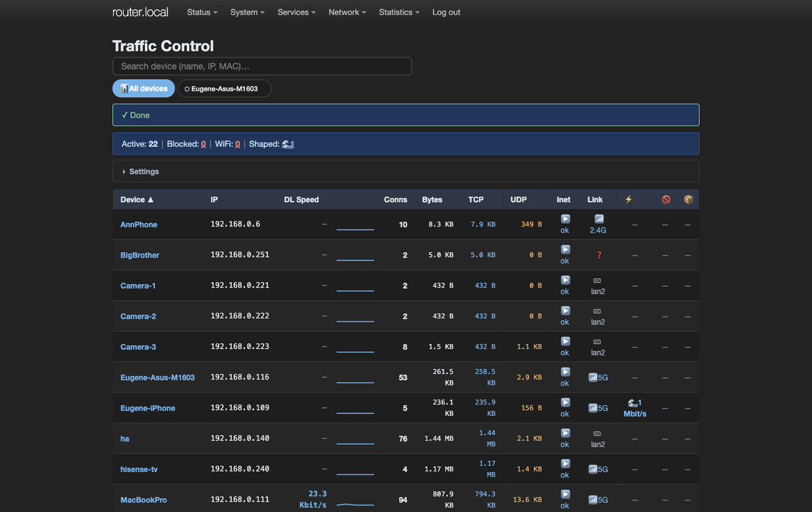Image resolution: width=812 pixels, height=512 pixels.
Task: Click the Done status message
Action: (x=406, y=115)
